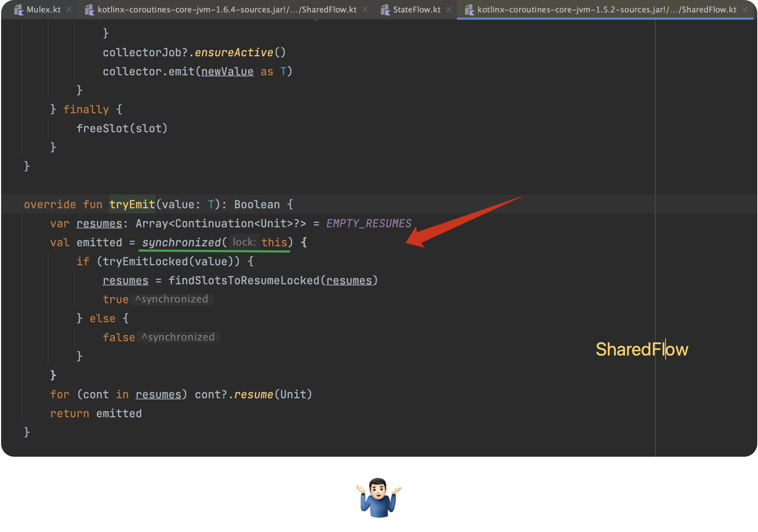Screen dimensions: 758x532
Task: Switch to the Mulex.kt tab
Action: 43,9
